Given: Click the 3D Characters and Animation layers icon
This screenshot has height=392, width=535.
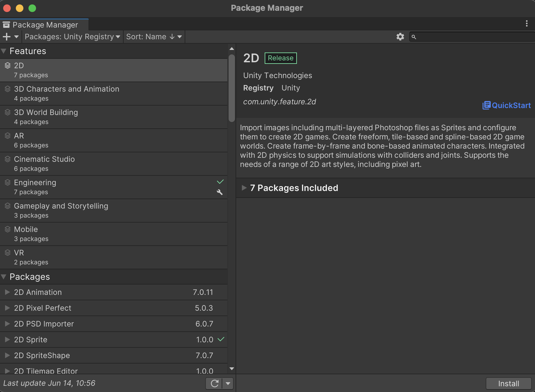Looking at the screenshot, I should (x=8, y=89).
